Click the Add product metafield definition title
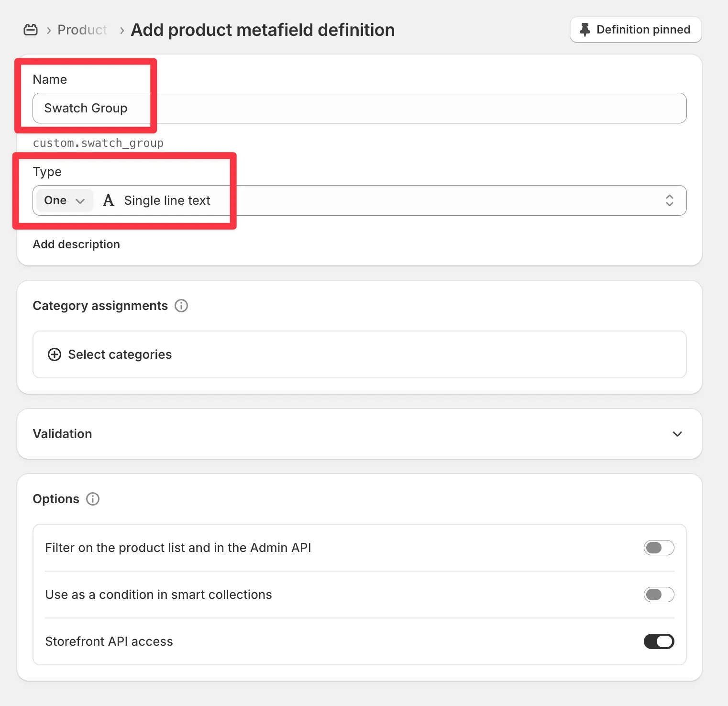The height and width of the screenshot is (706, 728). coord(263,30)
